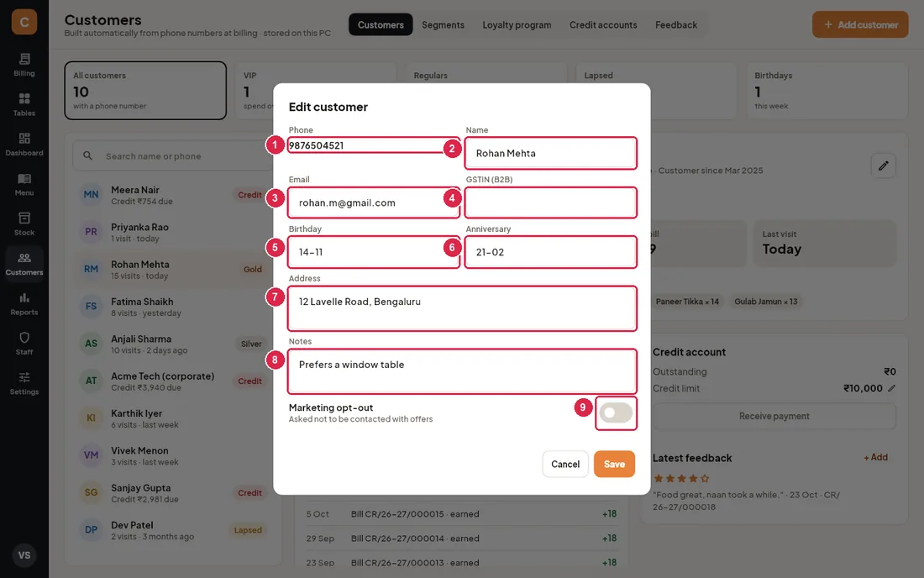Click the Paneer Tikka × 14 chip
Screen dimensions: 924x578
(687, 301)
